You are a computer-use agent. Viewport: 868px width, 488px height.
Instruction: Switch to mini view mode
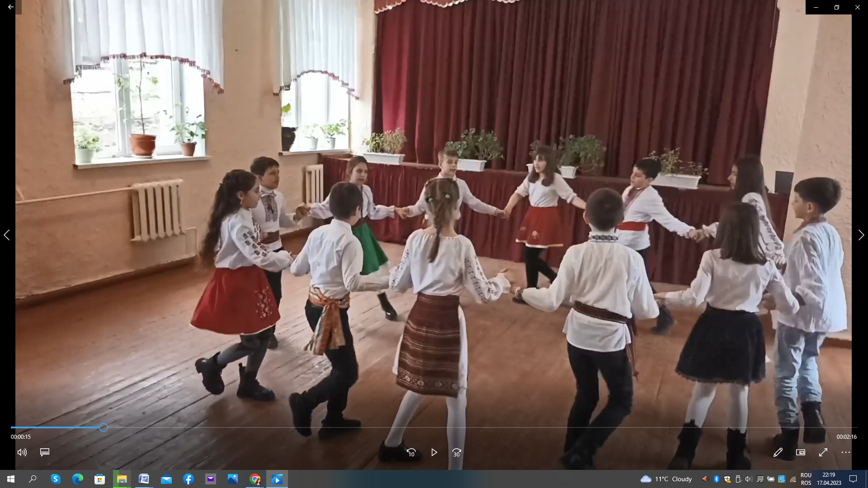pyautogui.click(x=801, y=452)
